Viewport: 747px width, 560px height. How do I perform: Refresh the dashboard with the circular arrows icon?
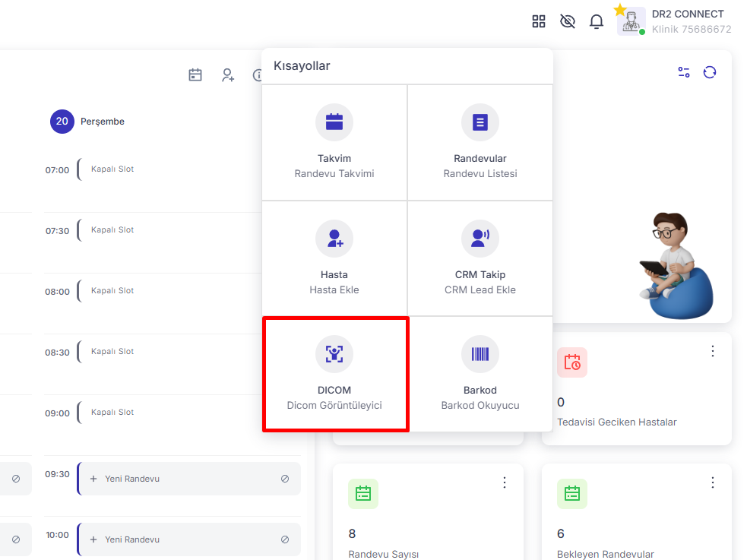(x=710, y=72)
